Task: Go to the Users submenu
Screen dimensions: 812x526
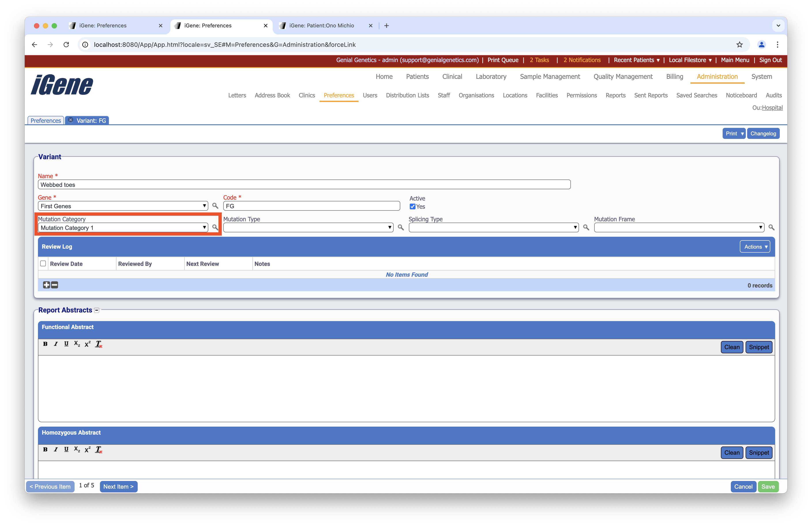Action: click(370, 95)
